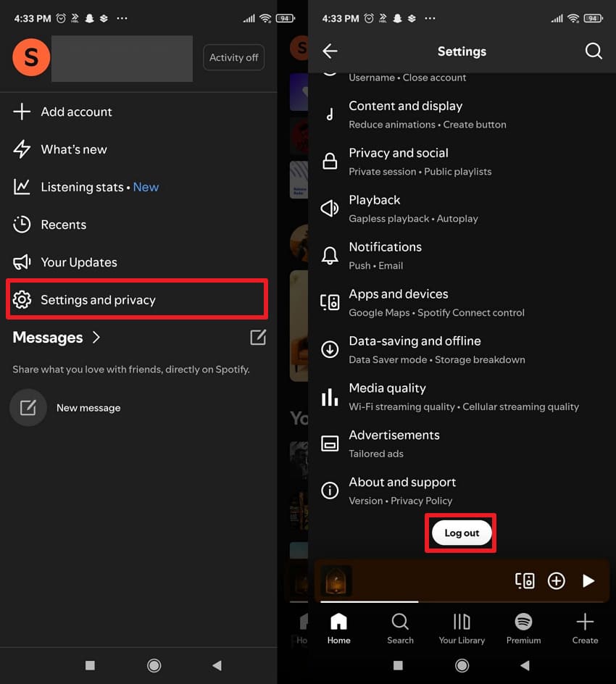Tap Android back button on right screen
The image size is (616, 684).
[x=525, y=665]
